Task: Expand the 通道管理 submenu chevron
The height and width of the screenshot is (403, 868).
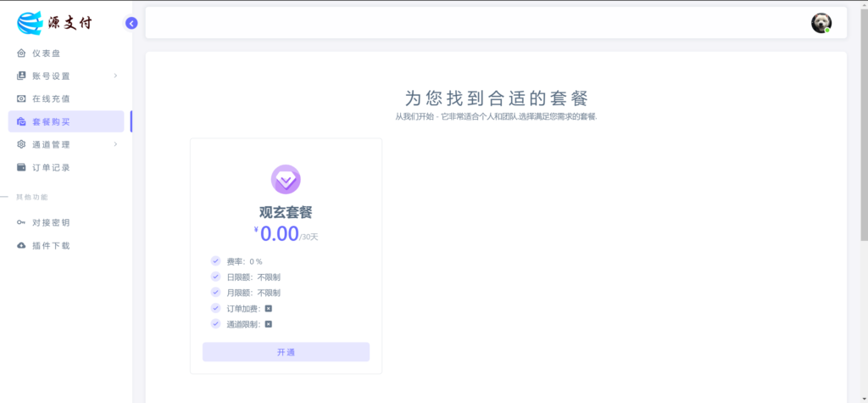Action: 115,145
